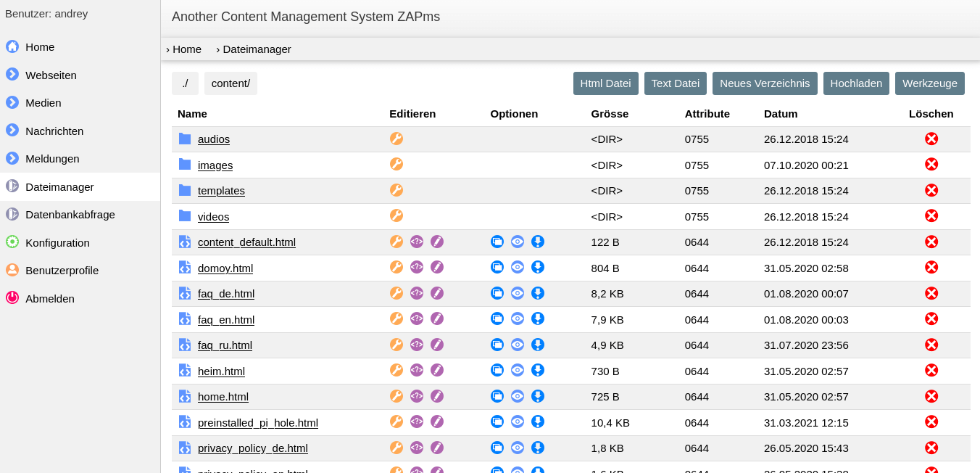Preview preinstalled_pi_hole.html using eye icon
The width and height of the screenshot is (980, 473).
pos(518,421)
